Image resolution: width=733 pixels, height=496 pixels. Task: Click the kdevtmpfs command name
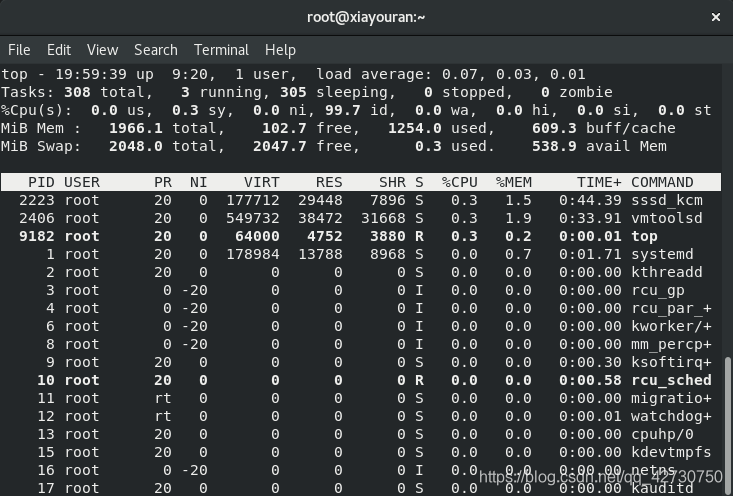tap(671, 452)
